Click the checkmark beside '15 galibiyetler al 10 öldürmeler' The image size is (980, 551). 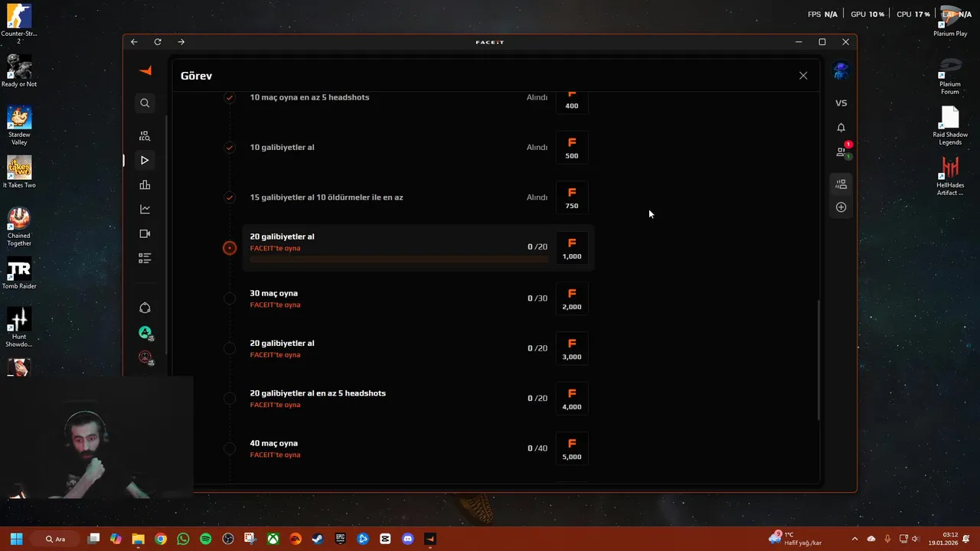229,197
